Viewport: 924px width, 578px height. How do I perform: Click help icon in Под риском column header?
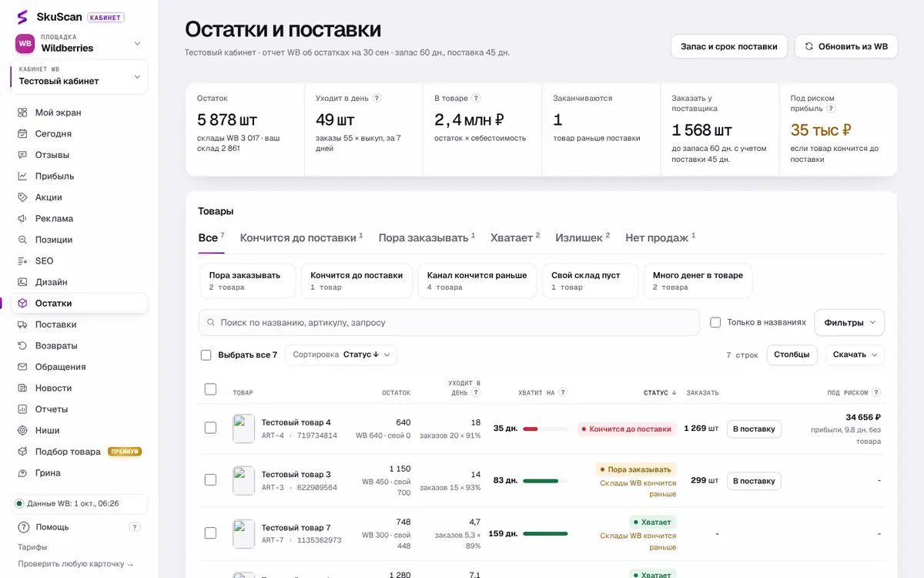[x=876, y=392]
